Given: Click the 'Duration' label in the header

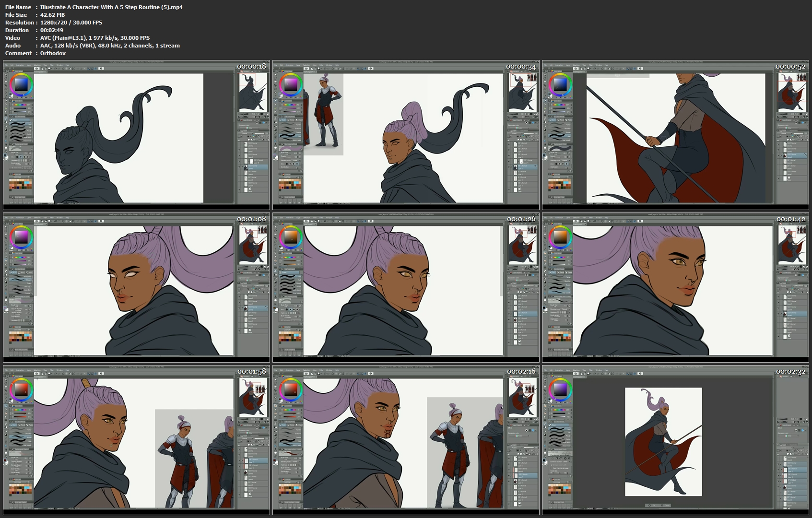Looking at the screenshot, I should click(x=17, y=30).
